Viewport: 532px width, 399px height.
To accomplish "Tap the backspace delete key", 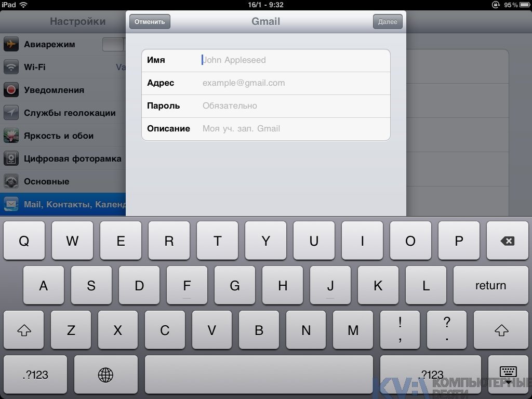I will click(x=507, y=241).
